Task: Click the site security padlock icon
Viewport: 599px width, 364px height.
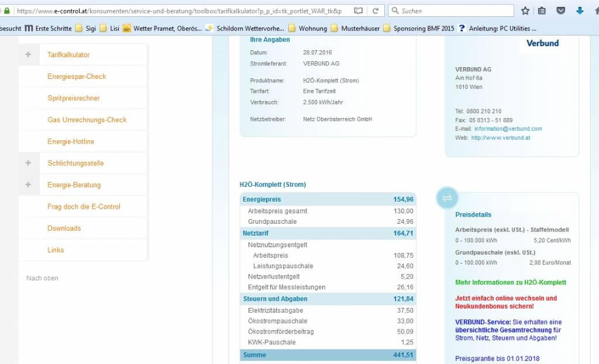Action: coord(7,11)
